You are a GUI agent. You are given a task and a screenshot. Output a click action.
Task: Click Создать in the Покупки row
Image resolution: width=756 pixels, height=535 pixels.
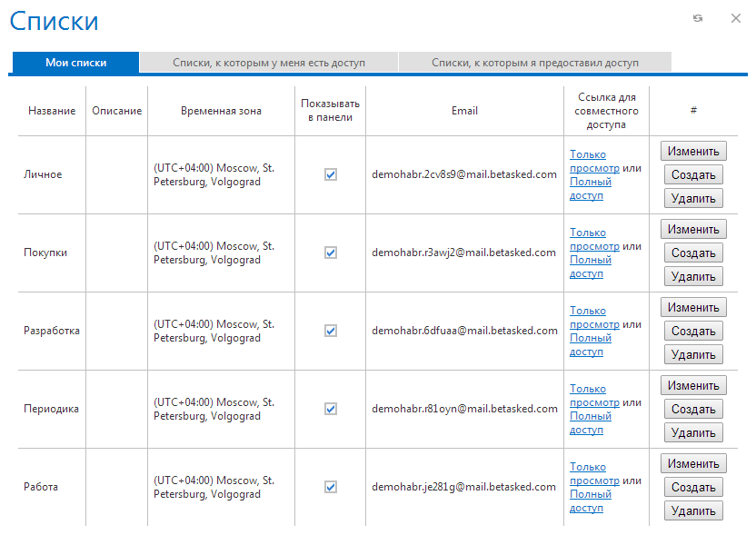693,253
